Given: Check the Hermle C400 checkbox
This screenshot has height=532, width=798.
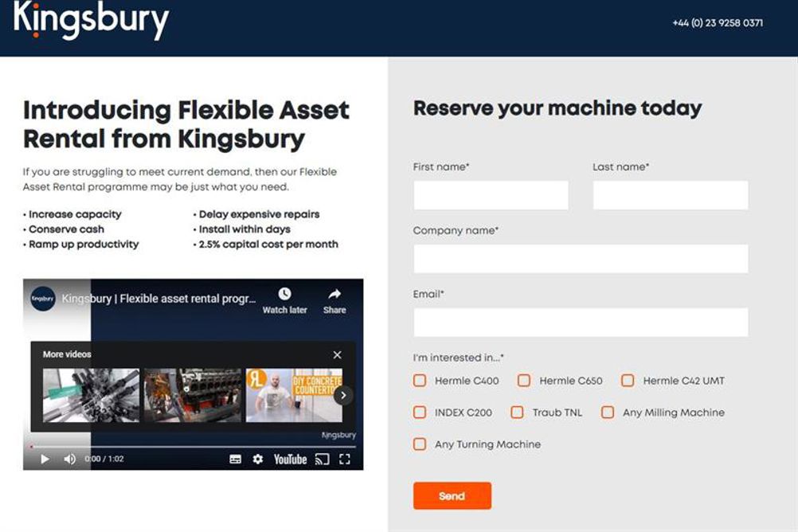Looking at the screenshot, I should tap(420, 381).
